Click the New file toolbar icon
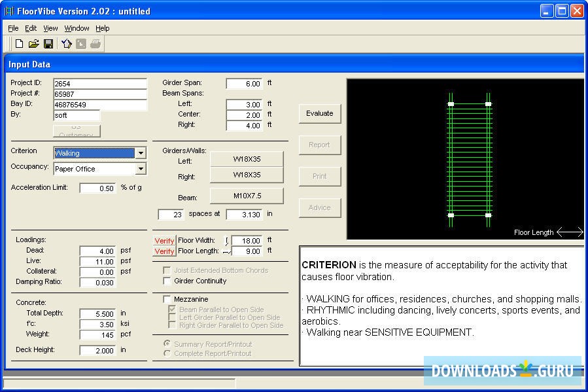588x392 pixels. [x=19, y=44]
